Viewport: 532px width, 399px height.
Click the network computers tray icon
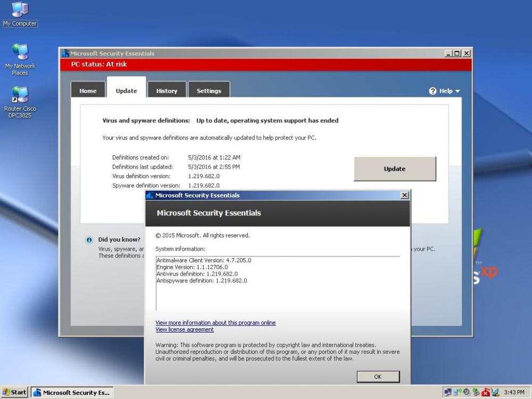(448, 393)
